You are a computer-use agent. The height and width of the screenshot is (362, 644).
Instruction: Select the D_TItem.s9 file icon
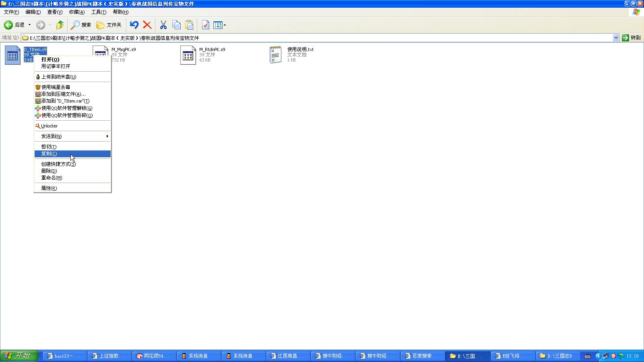coord(12,55)
